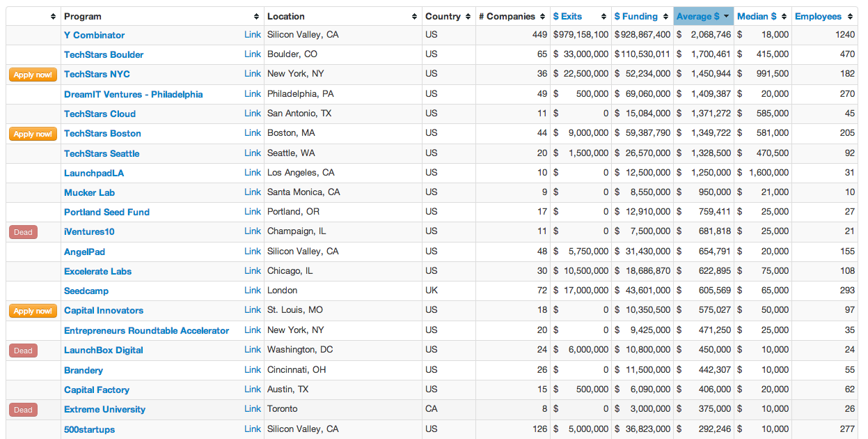Sort by Median $ column header
This screenshot has height=439, width=868.
tap(762, 16)
